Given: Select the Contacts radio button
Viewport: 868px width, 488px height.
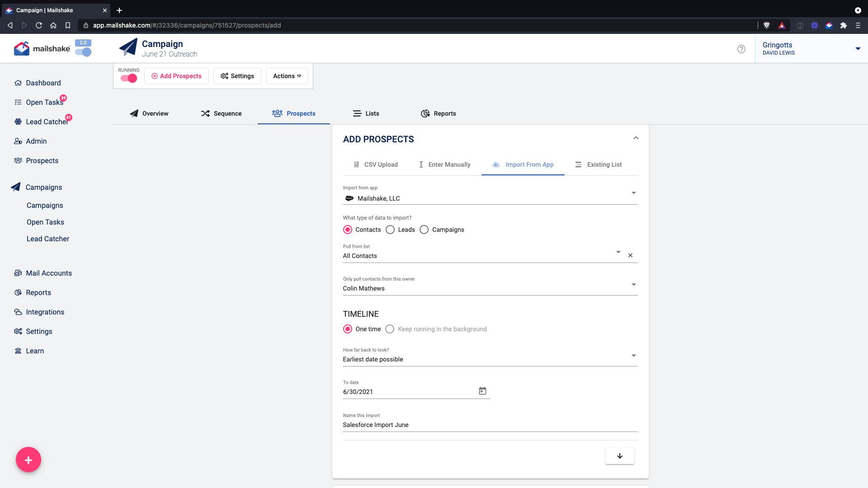Looking at the screenshot, I should pyautogui.click(x=348, y=230).
